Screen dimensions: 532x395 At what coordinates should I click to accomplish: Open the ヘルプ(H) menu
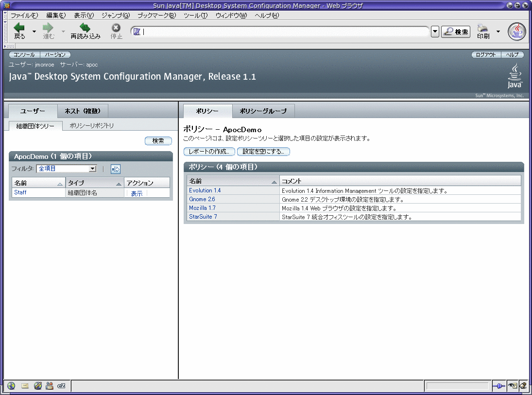pyautogui.click(x=267, y=15)
